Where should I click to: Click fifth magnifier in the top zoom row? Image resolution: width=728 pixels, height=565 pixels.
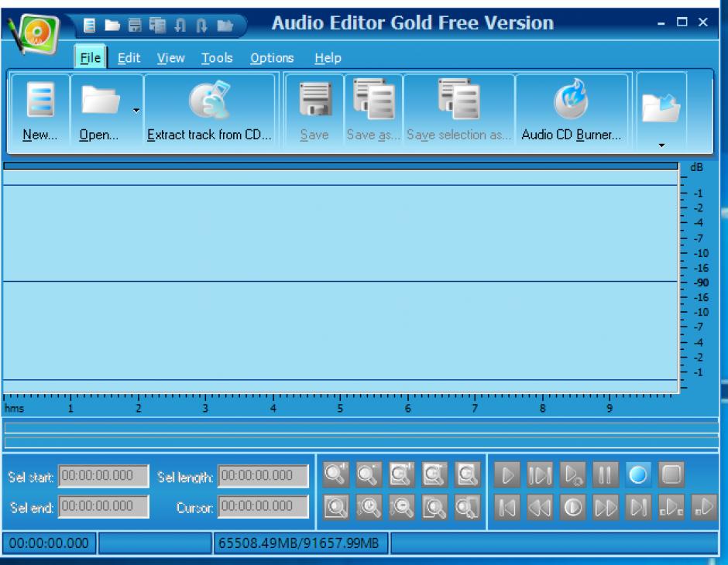coord(467,474)
